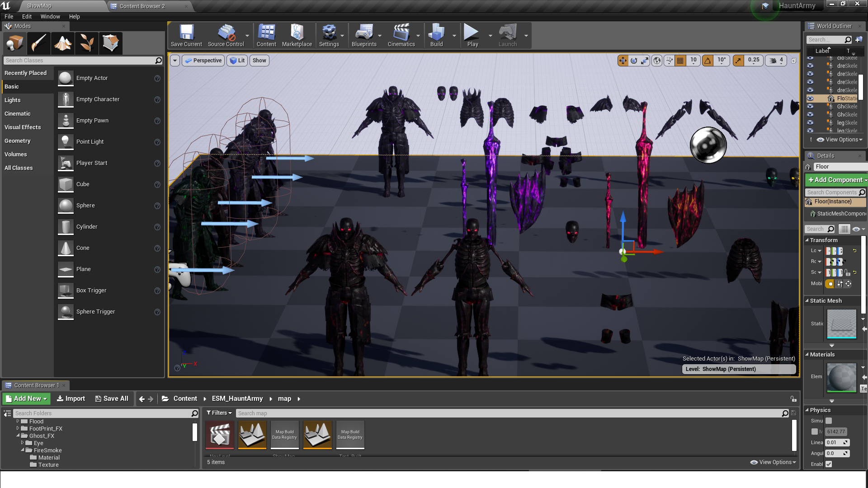868x488 pixels.
Task: Click the material Element thumbnail in Details
Action: pos(841,377)
